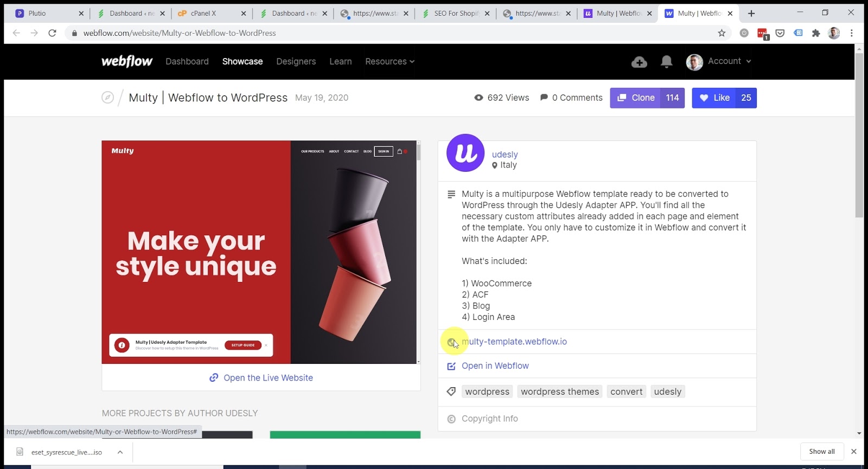Open the Designers nav item

296,61
